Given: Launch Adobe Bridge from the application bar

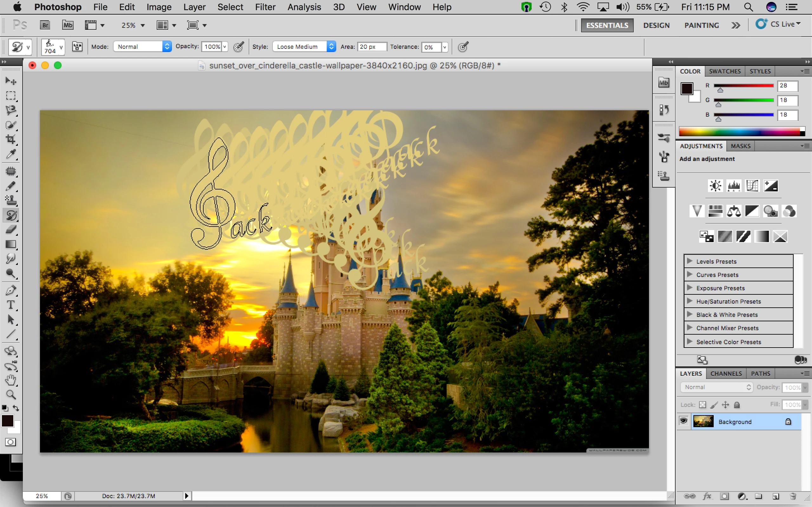Looking at the screenshot, I should click(x=45, y=25).
